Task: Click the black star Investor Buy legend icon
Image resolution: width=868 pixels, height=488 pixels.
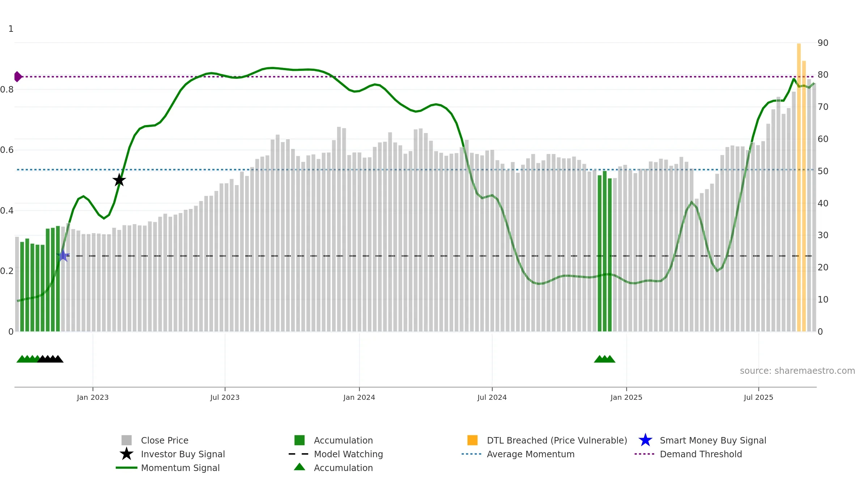Action: (127, 454)
